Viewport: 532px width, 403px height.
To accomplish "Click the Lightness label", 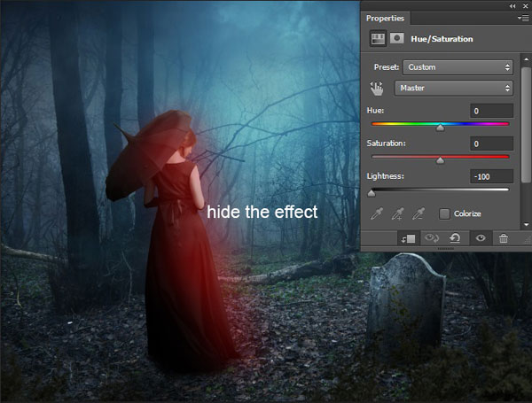I will [x=386, y=176].
